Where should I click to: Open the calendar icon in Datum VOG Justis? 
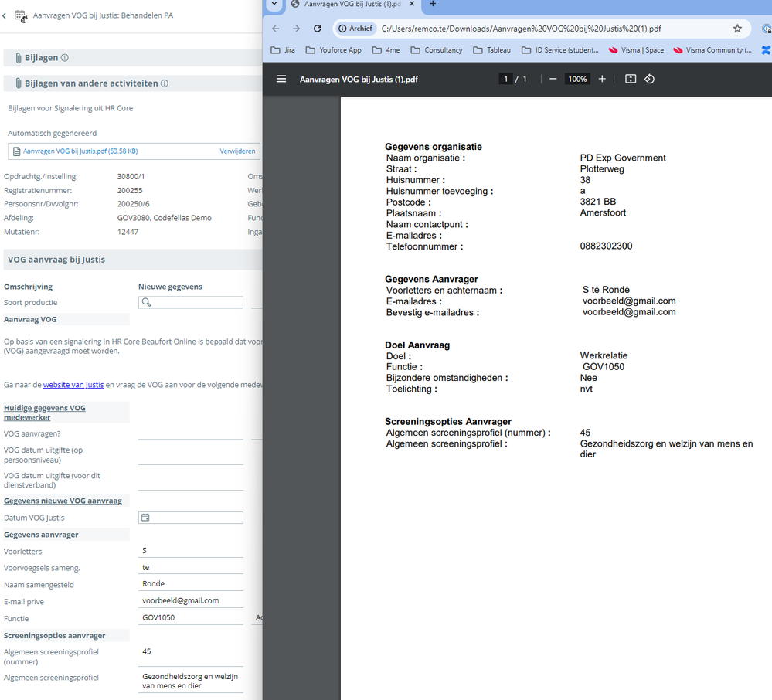click(145, 518)
